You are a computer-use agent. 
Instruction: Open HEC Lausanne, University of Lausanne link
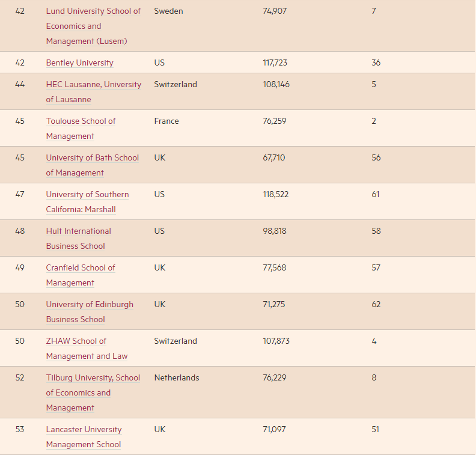pos(94,92)
